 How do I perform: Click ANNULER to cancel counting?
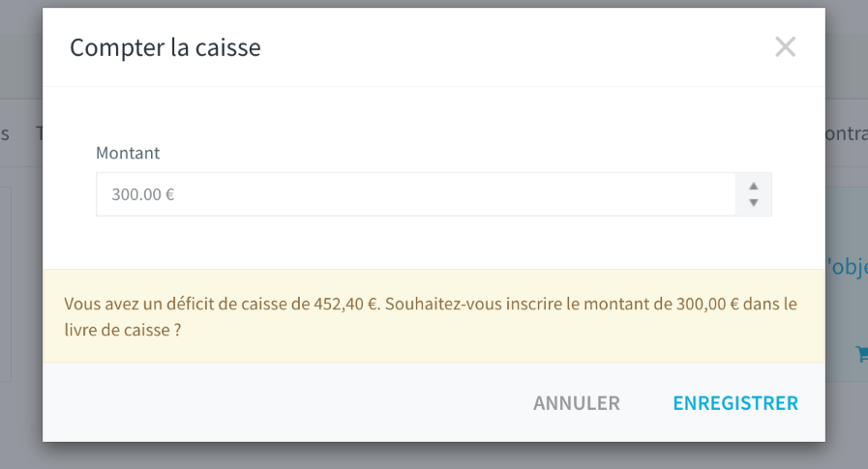click(577, 403)
